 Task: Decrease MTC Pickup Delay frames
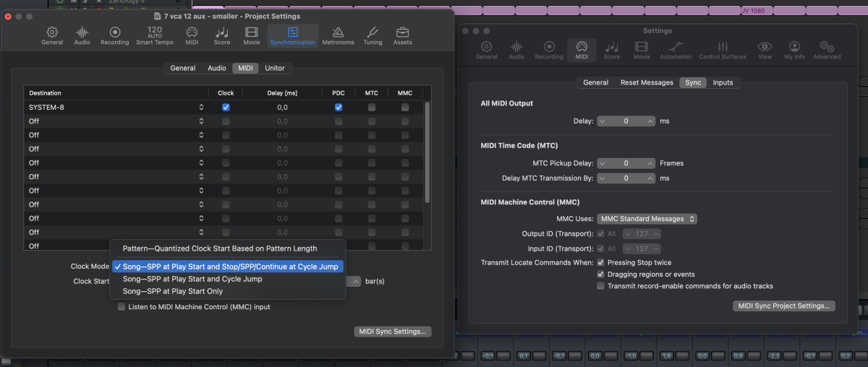(x=603, y=163)
